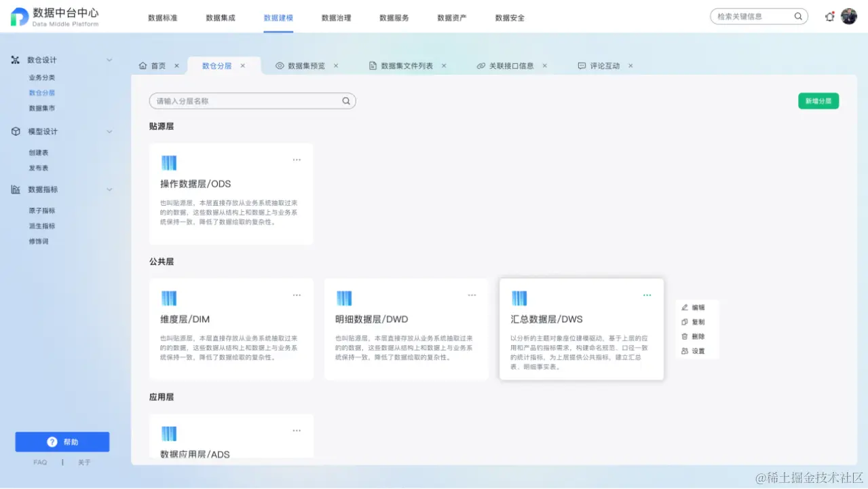
Task: Click the notification bell icon
Action: point(829,16)
